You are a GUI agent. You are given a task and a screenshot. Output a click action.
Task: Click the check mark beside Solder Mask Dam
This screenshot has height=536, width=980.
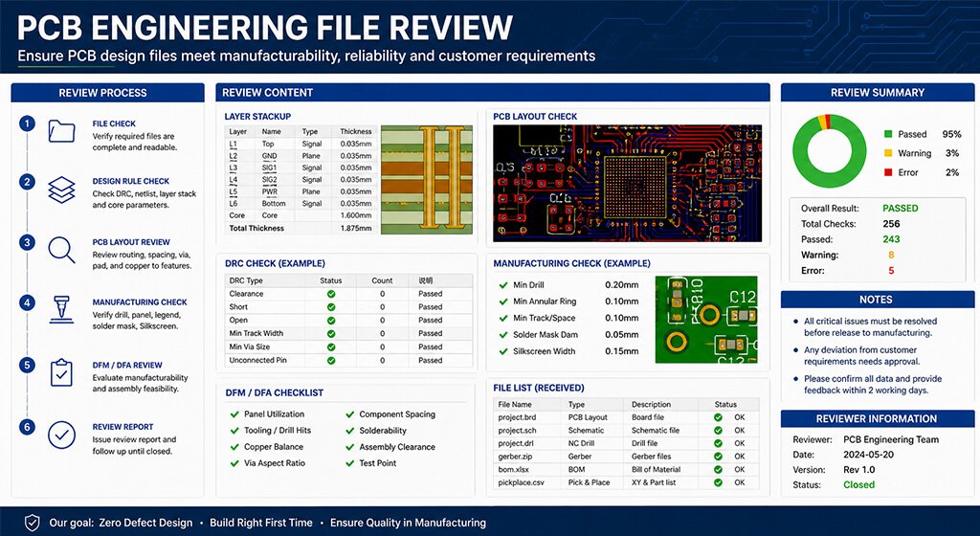coord(503,335)
